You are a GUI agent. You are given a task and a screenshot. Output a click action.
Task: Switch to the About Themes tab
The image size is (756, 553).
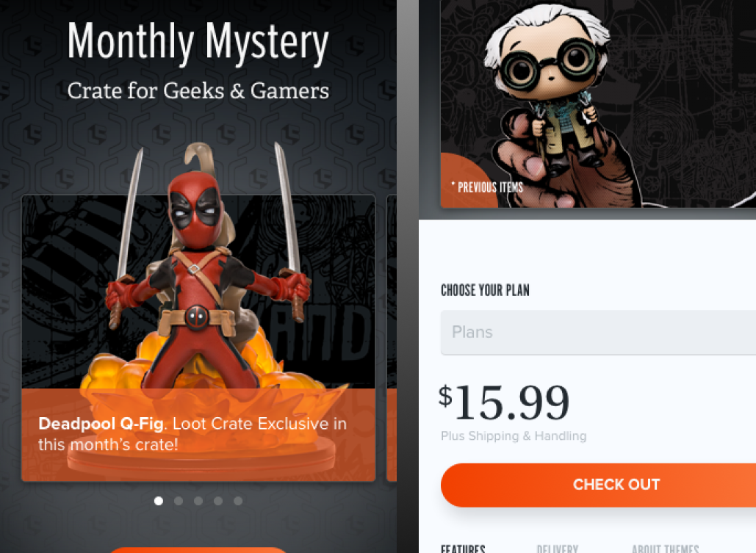click(x=665, y=549)
